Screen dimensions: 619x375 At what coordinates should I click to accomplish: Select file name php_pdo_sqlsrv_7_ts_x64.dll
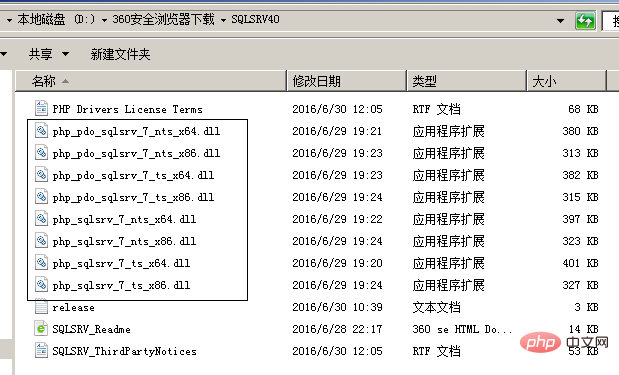133,175
